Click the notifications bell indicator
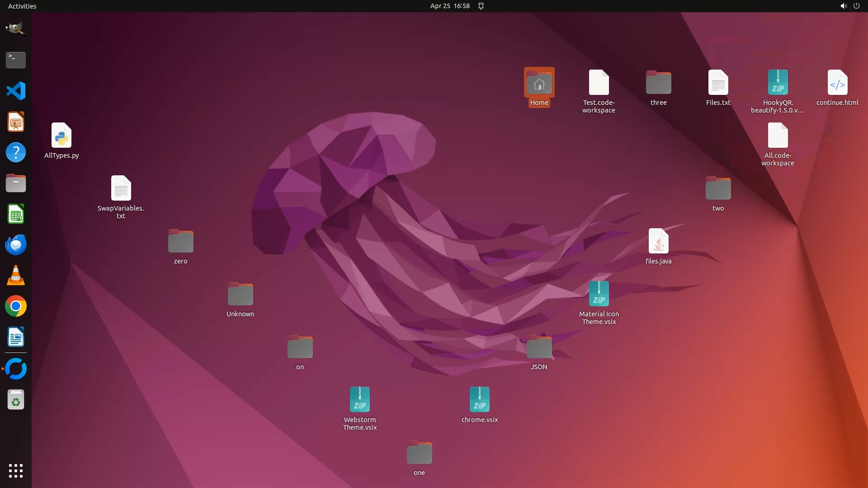Viewport: 868px width, 488px height. [x=481, y=6]
